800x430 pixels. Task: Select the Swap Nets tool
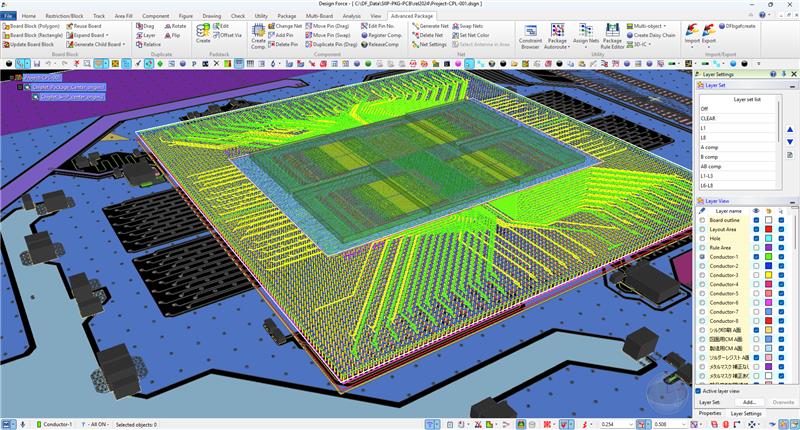click(x=471, y=25)
